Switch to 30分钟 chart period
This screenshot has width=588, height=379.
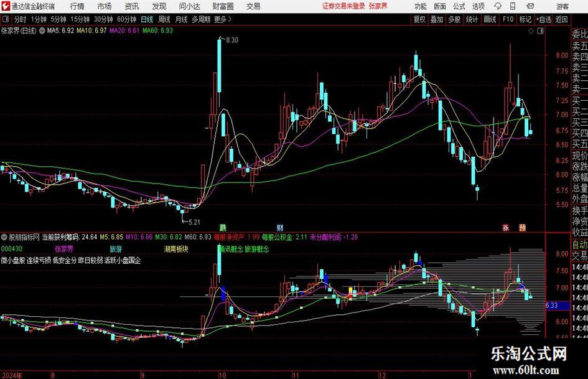coord(103,19)
